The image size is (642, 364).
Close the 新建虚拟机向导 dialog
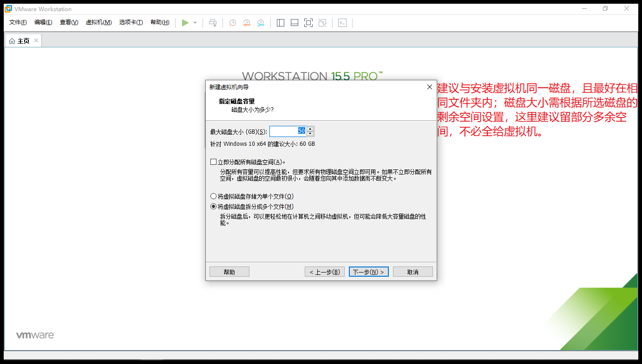(x=430, y=87)
